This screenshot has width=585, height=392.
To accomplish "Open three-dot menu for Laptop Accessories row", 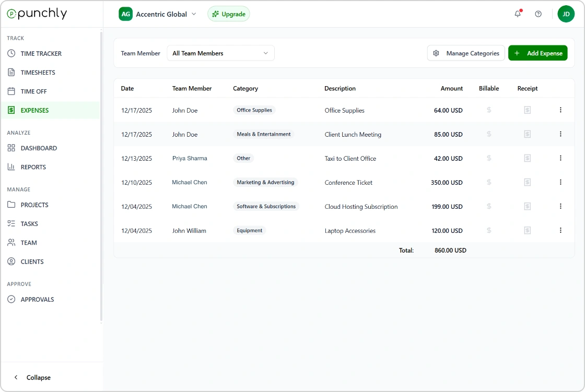I will pyautogui.click(x=560, y=230).
